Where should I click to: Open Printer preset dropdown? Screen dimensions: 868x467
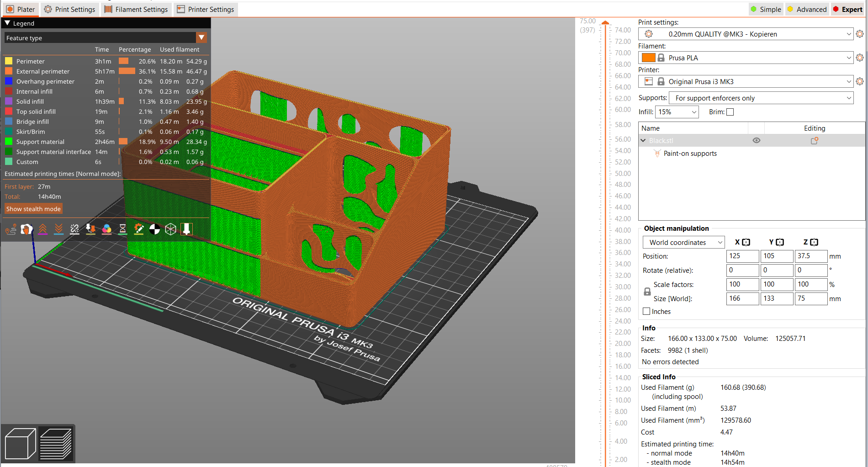[746, 81]
